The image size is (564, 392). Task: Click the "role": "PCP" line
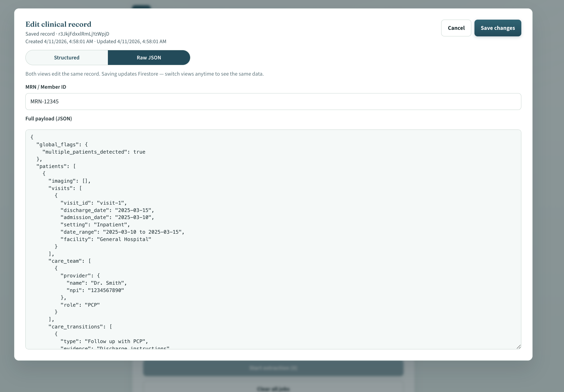pos(80,305)
